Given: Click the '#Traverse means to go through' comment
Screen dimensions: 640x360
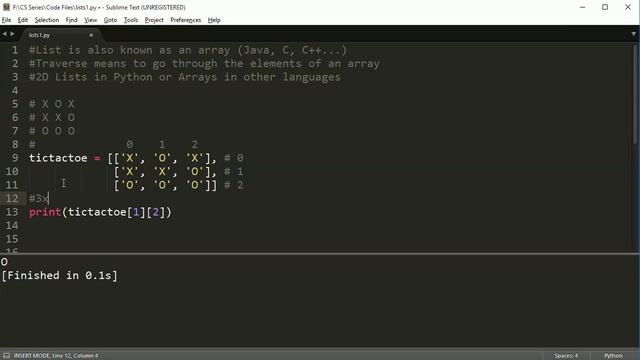Looking at the screenshot, I should click(x=204, y=64).
